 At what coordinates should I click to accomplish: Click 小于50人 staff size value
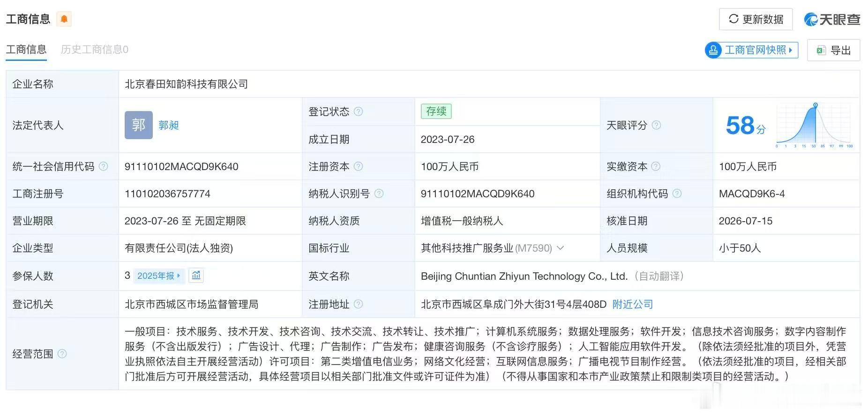[740, 248]
